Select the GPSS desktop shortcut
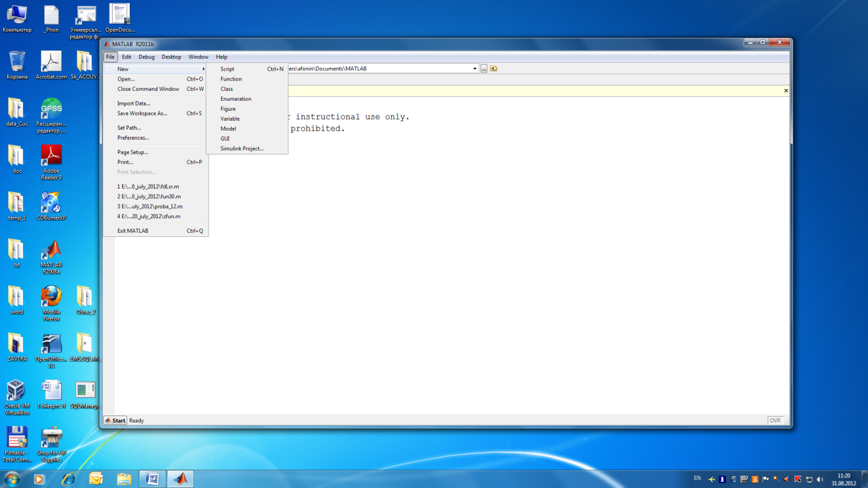868x488 pixels. 51,116
